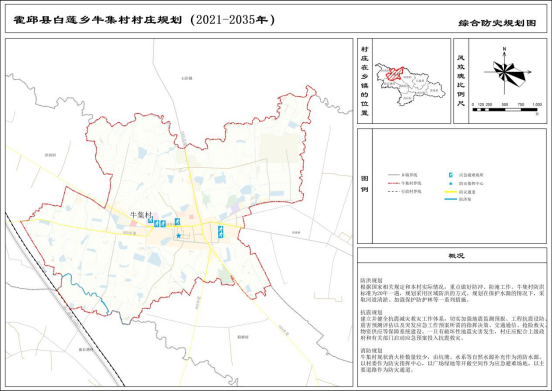Click the 牛集村 label on the map
Screen dimensions: 553x391
[141, 214]
